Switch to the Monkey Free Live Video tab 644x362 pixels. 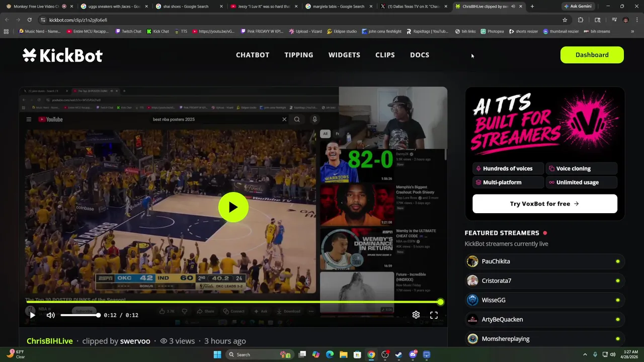click(38, 7)
